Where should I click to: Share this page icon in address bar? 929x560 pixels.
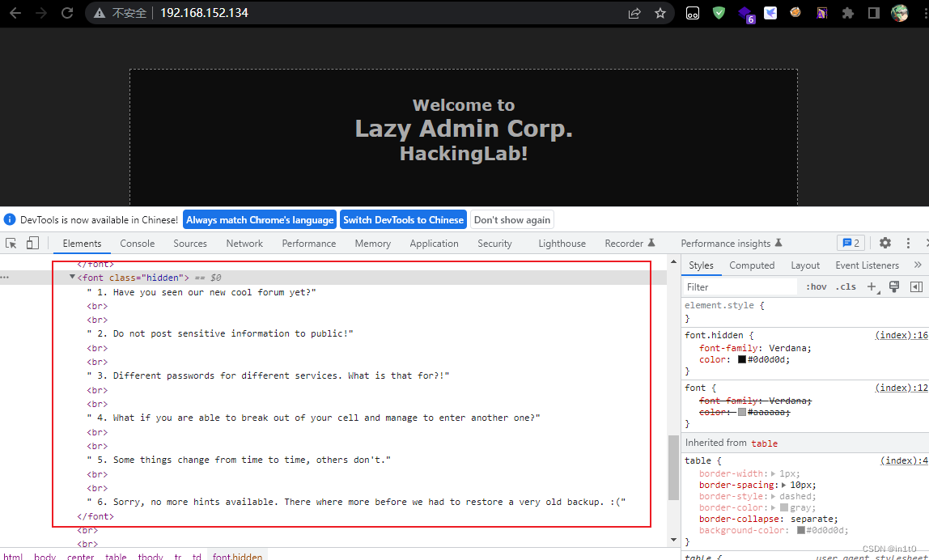tap(634, 13)
